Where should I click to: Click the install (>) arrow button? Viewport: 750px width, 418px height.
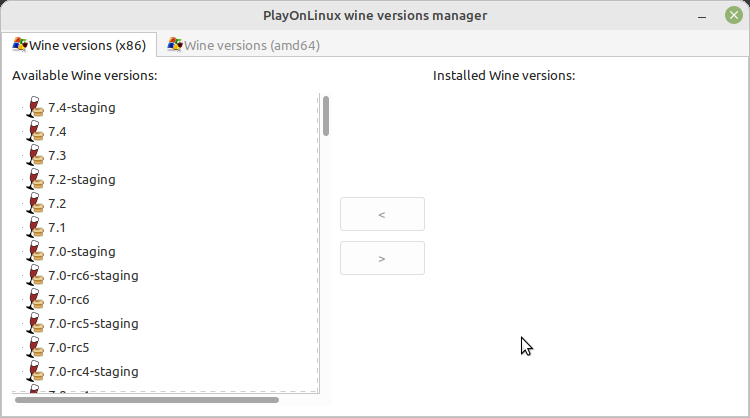coord(382,258)
